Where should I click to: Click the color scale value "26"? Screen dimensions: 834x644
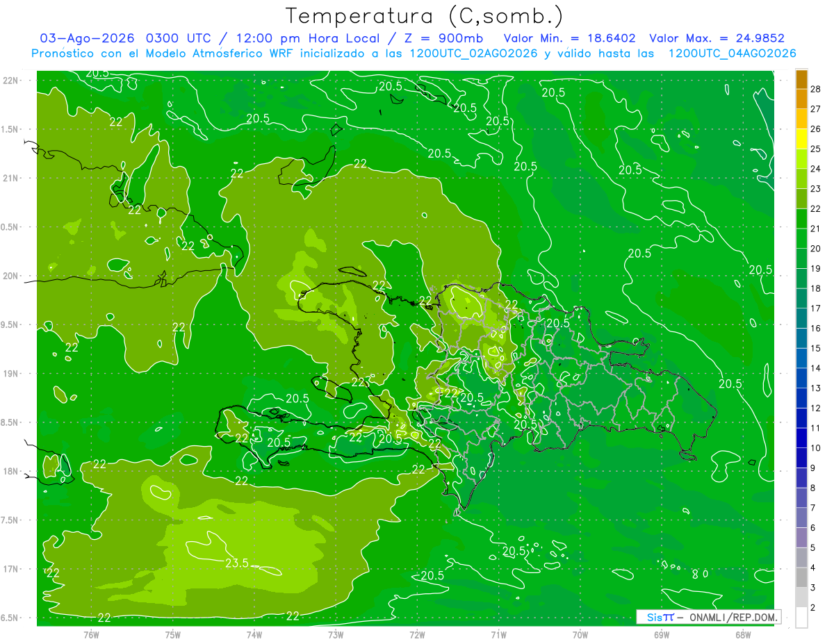(815, 129)
